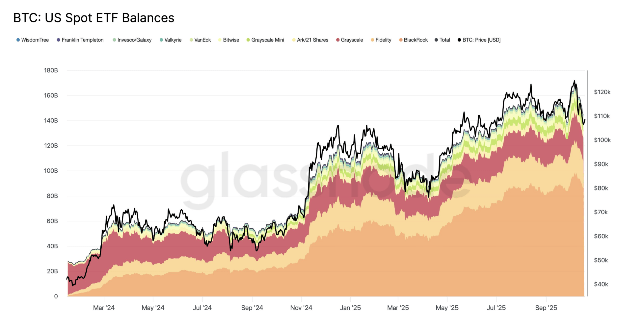Viewport: 644px width, 329px height.
Task: Toggle the Fidelity series visibility
Action: (x=381, y=40)
